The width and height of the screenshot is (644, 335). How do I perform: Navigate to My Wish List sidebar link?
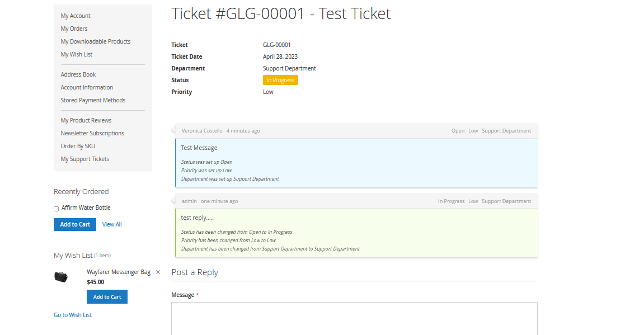click(x=77, y=54)
